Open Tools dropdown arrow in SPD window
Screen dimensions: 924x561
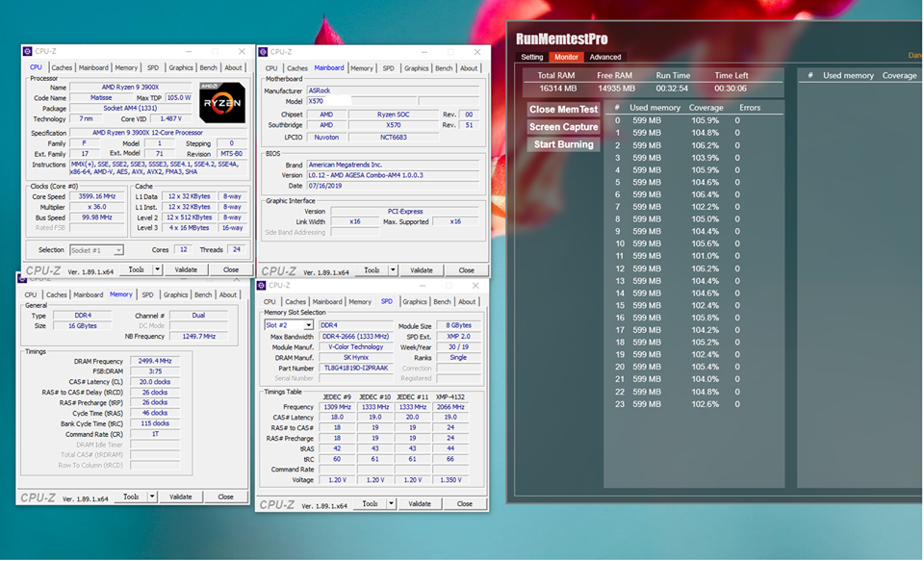point(391,504)
